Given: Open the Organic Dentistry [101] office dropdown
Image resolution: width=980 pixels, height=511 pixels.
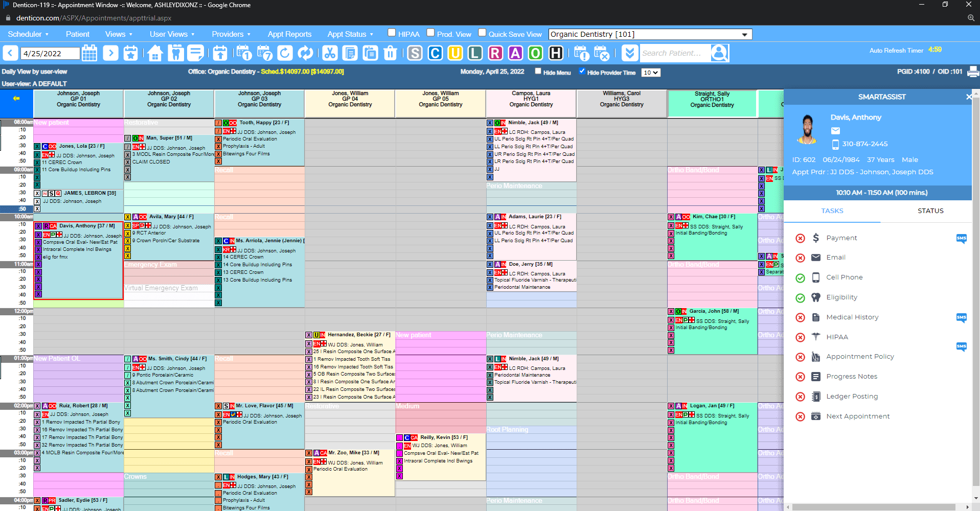Looking at the screenshot, I should click(x=650, y=34).
